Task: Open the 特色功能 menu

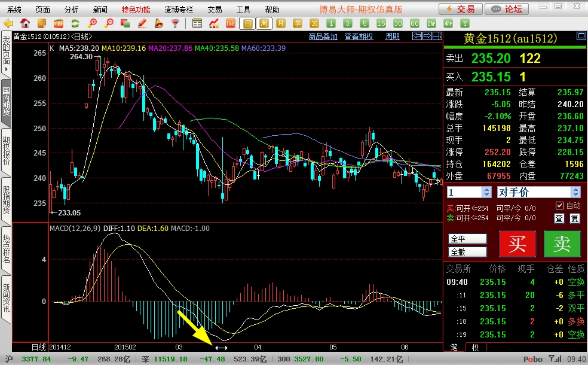Action: click(136, 10)
